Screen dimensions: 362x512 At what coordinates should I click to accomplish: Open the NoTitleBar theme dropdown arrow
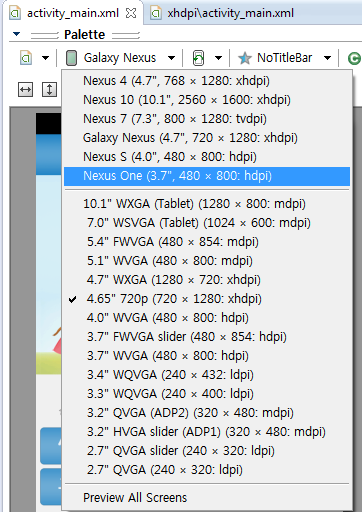328,58
